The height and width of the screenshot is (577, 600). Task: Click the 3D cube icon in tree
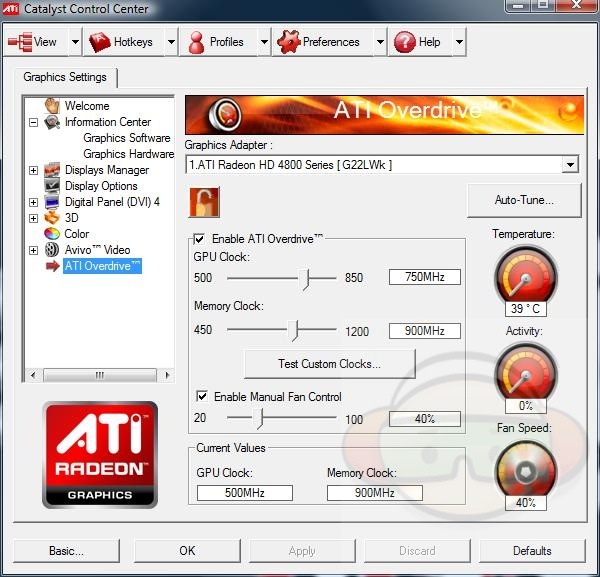tap(53, 218)
